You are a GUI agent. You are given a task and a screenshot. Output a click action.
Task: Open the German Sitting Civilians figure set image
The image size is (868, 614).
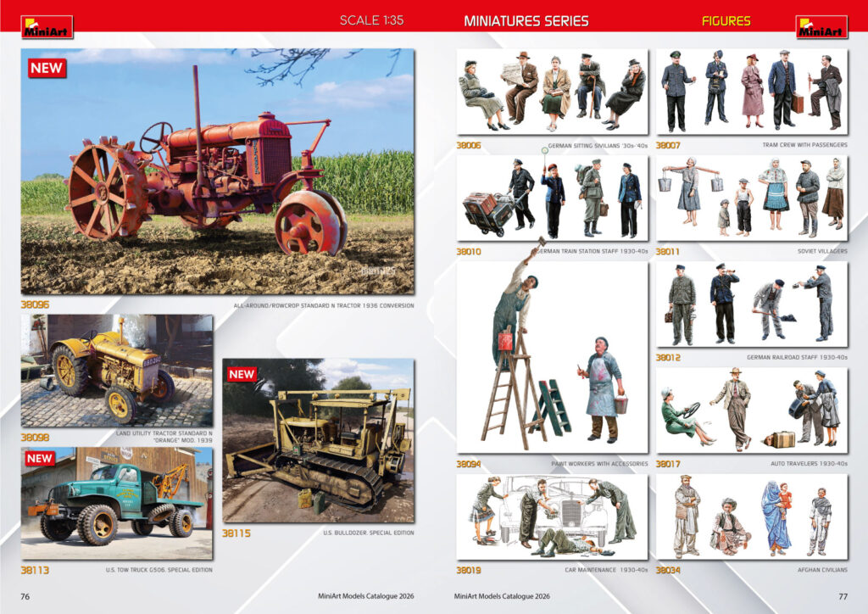pos(552,92)
